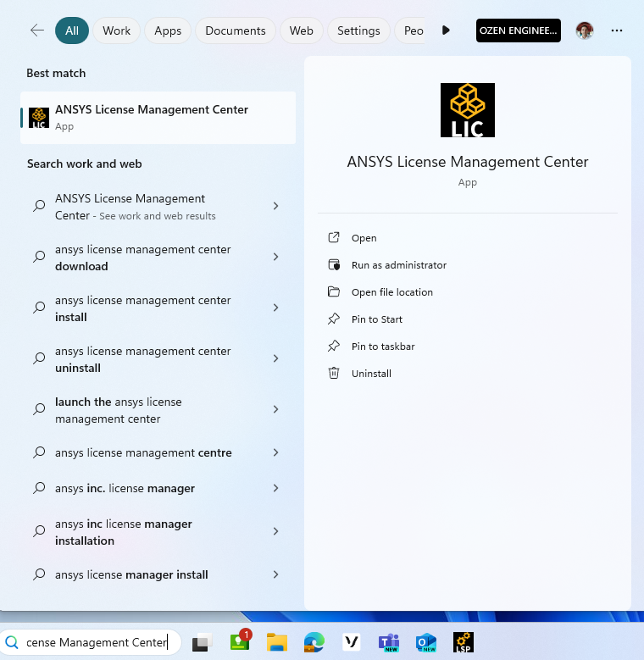
Task: Expand 'ansys license manager install' suggestion arrow
Action: [275, 574]
